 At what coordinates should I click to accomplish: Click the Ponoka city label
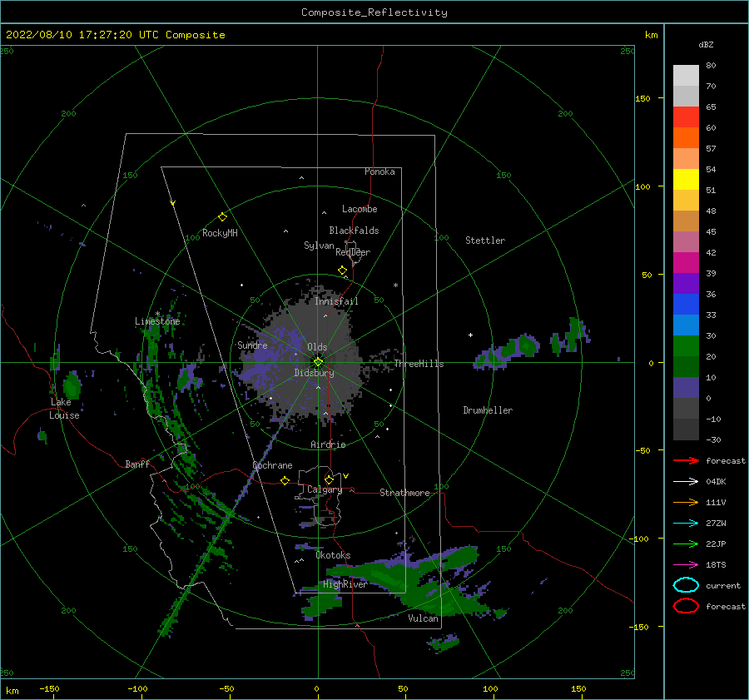(x=379, y=171)
